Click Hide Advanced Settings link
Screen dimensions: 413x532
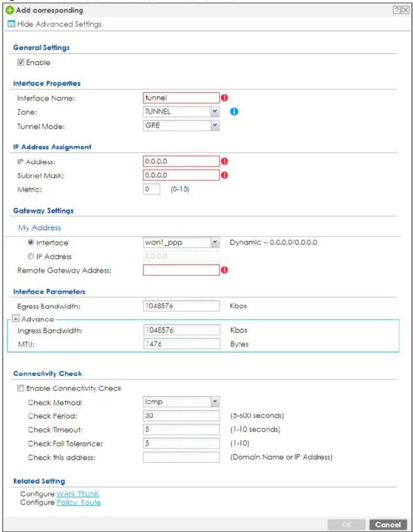coord(59,24)
